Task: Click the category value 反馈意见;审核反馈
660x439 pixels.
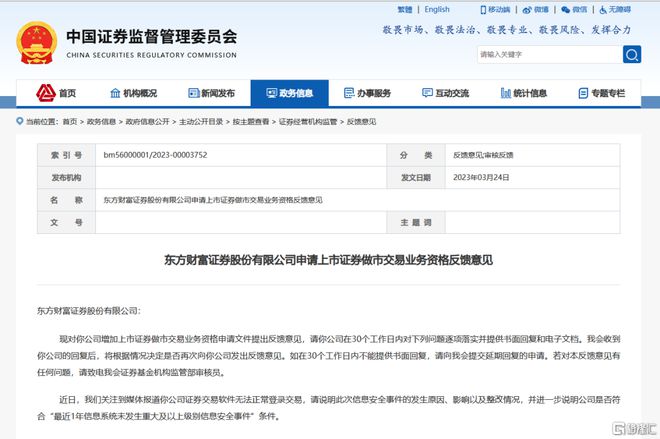Action: 483,155
